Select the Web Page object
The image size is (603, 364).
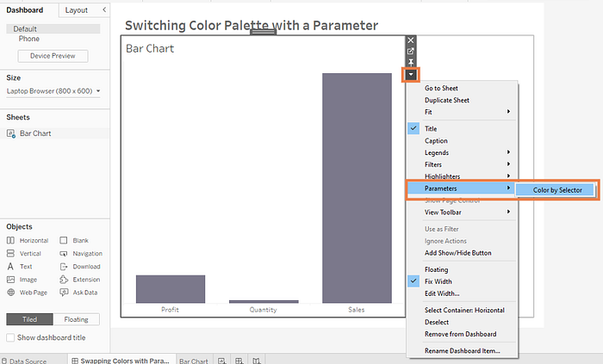point(27,293)
